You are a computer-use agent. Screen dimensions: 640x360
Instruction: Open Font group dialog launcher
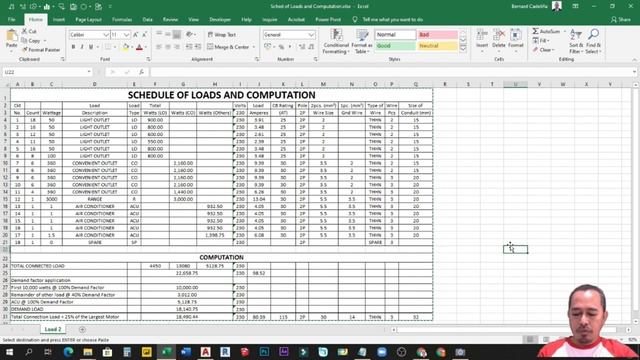[148, 60]
